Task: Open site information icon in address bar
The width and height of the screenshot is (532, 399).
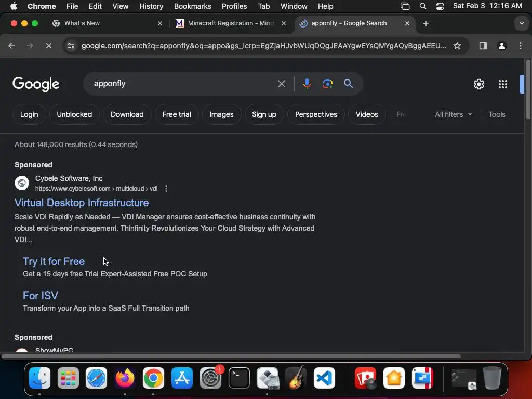Action: click(x=71, y=46)
